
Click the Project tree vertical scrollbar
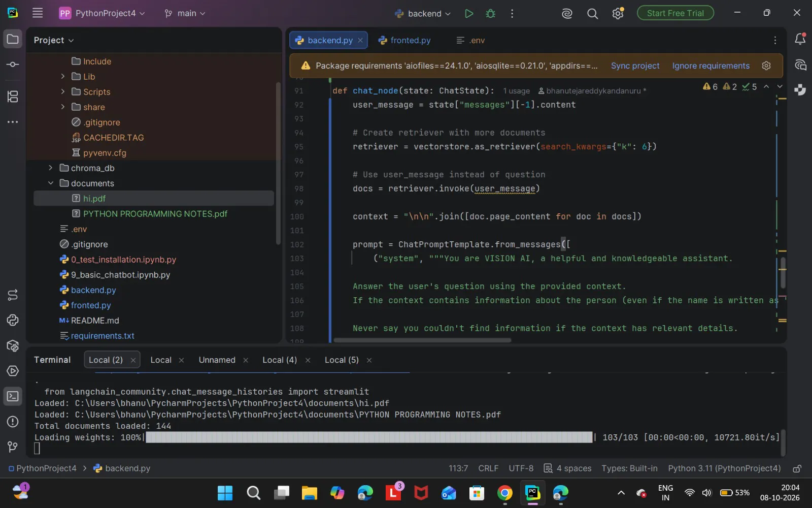pyautogui.click(x=278, y=163)
